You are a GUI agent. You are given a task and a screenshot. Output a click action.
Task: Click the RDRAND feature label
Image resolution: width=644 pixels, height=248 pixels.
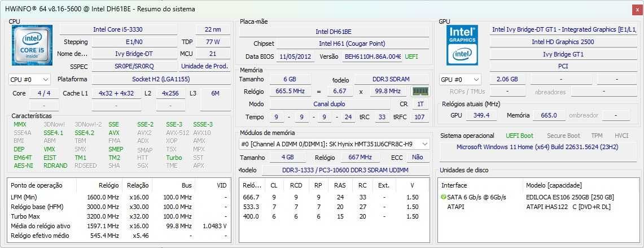(x=55, y=166)
